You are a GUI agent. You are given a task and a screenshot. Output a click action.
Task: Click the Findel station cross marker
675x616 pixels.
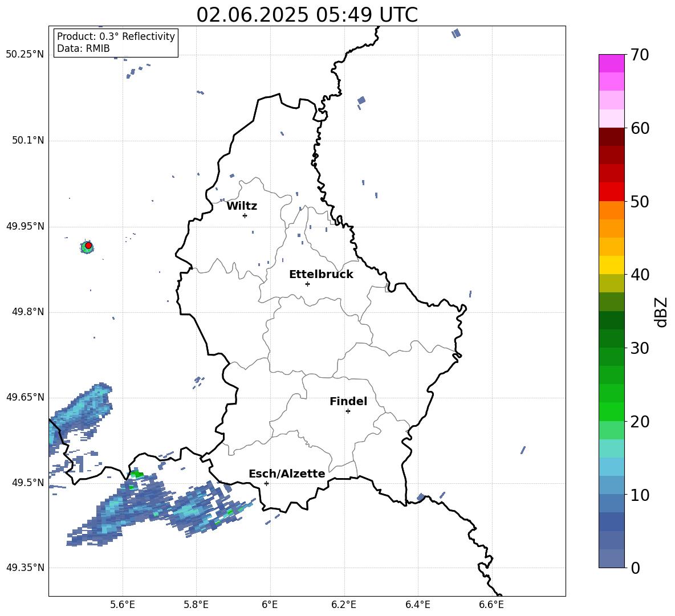[x=348, y=411]
